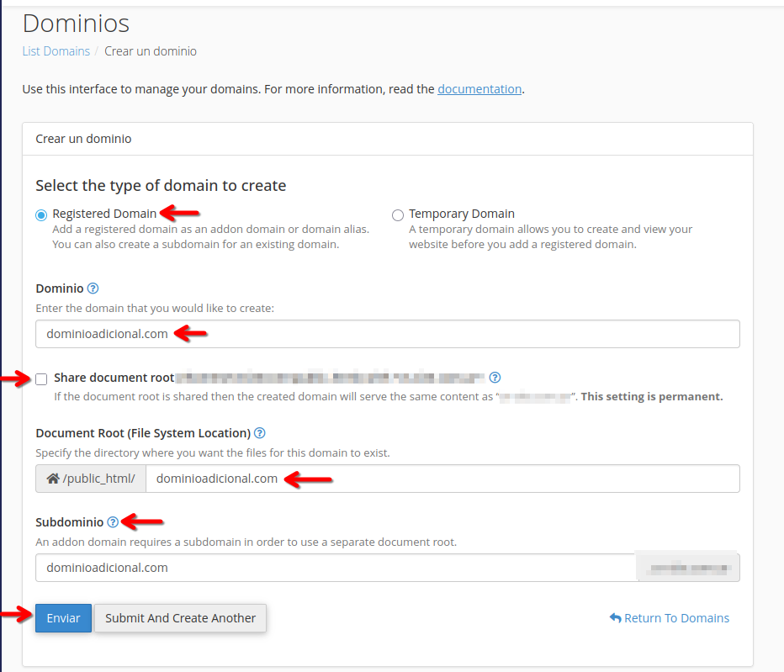Enable the Share document root checkbox
784x672 pixels.
point(41,379)
